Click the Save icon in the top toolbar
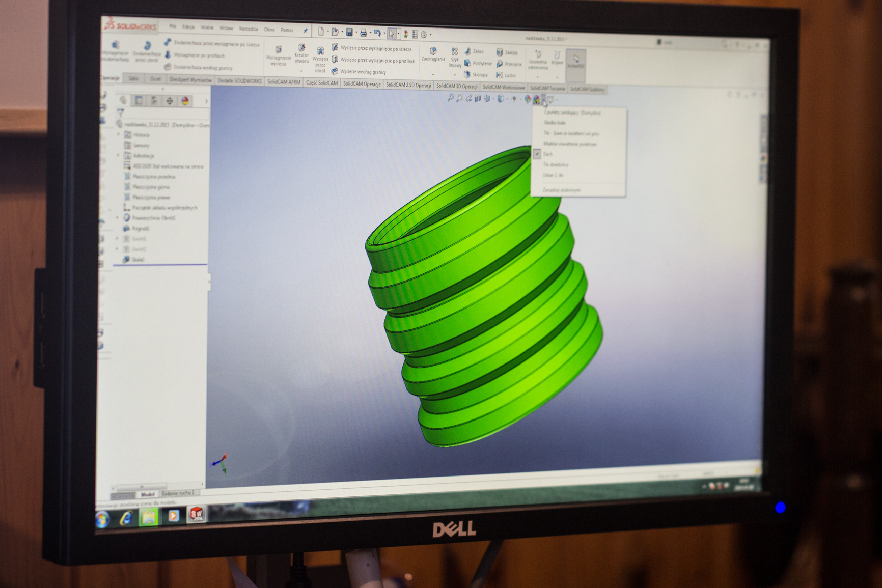Screen dimensions: 882x588 tap(349, 33)
